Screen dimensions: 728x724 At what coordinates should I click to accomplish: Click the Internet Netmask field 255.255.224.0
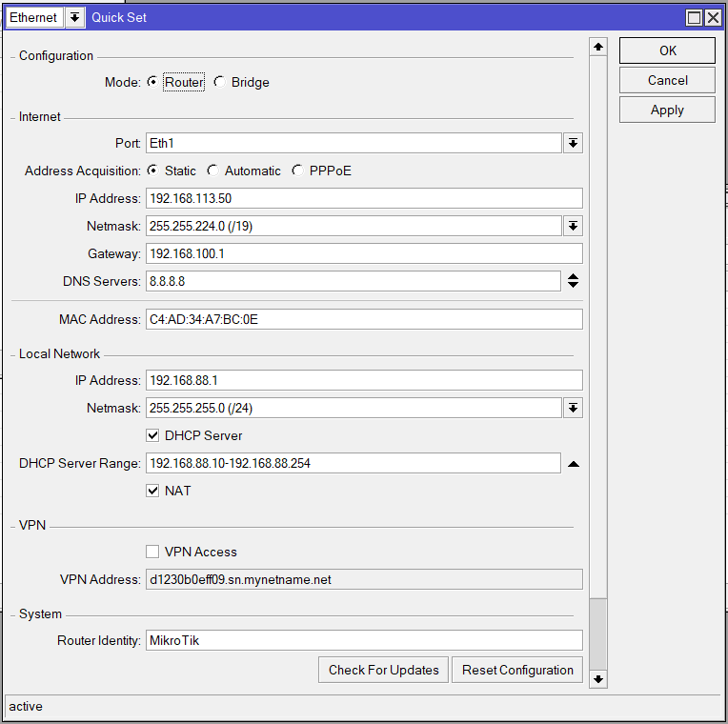pyautogui.click(x=354, y=226)
